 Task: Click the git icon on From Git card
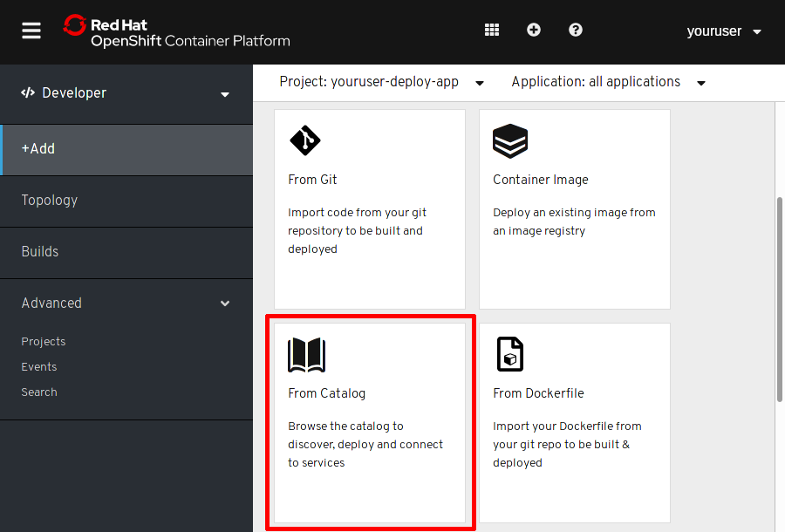305,140
